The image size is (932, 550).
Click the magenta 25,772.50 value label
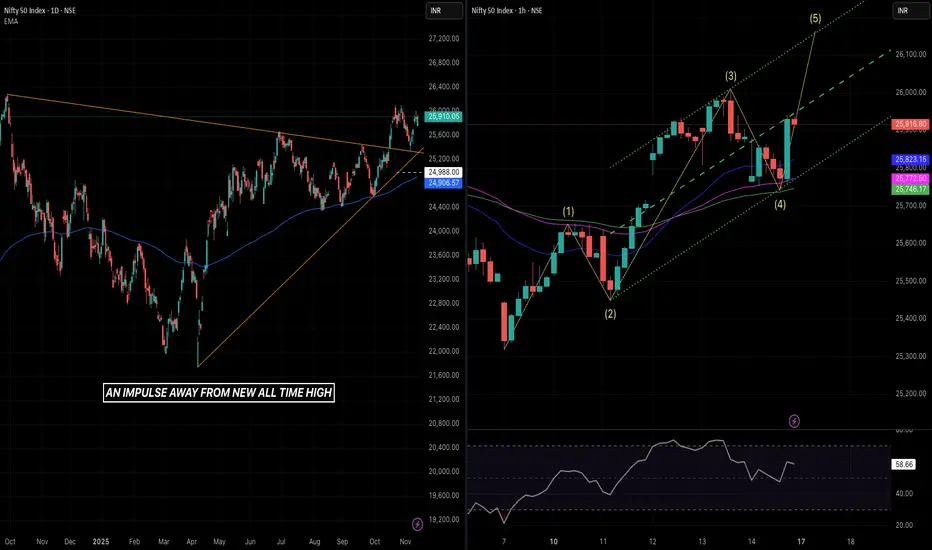(x=910, y=178)
